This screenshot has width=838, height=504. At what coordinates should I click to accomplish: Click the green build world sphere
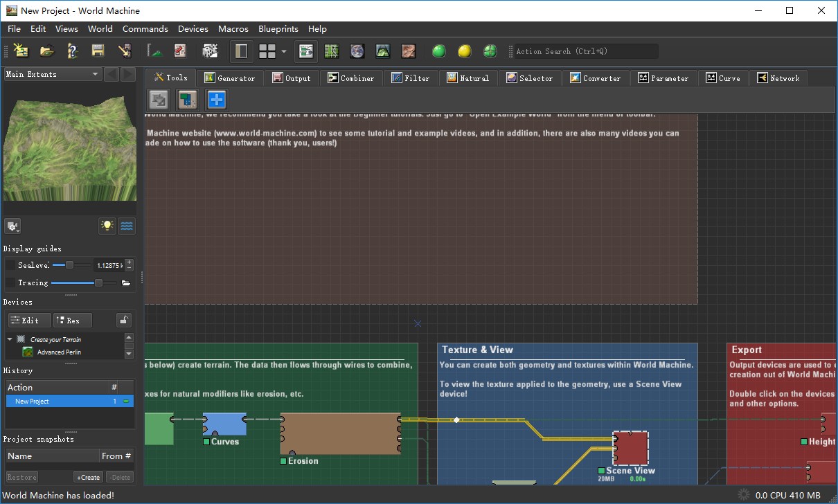click(438, 51)
